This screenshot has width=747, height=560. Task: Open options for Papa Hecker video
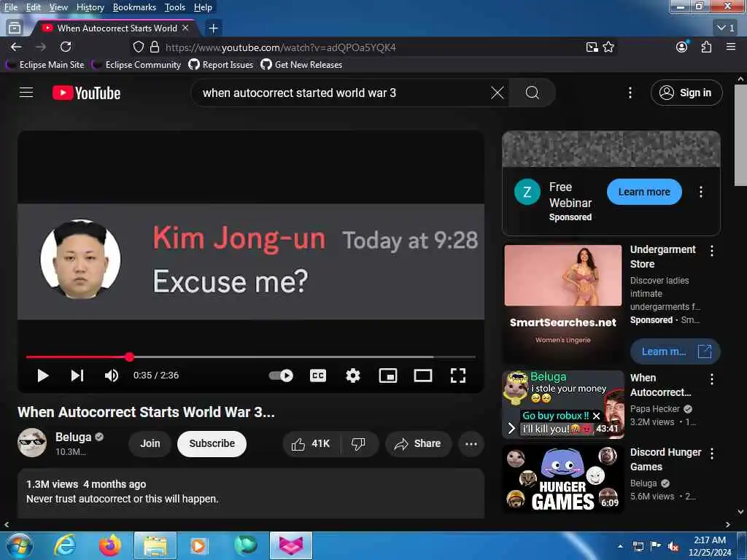click(x=712, y=379)
